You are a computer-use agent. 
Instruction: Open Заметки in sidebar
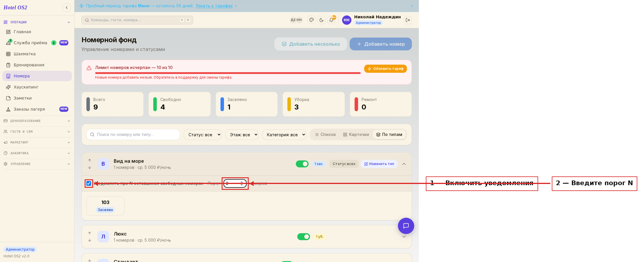[37, 98]
